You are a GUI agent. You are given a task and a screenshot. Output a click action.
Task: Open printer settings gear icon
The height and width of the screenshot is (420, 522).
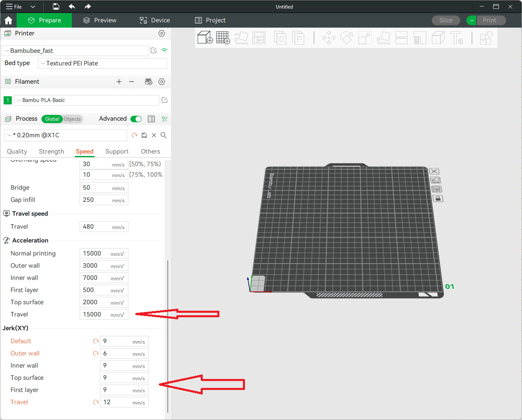click(x=162, y=33)
